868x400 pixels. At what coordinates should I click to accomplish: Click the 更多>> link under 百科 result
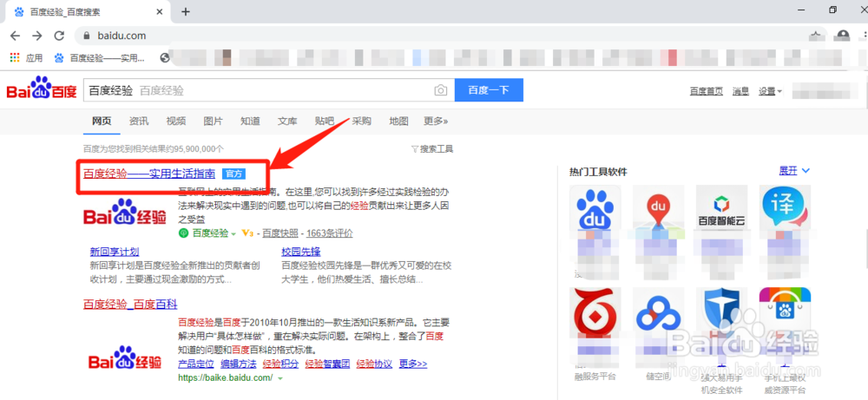(413, 364)
